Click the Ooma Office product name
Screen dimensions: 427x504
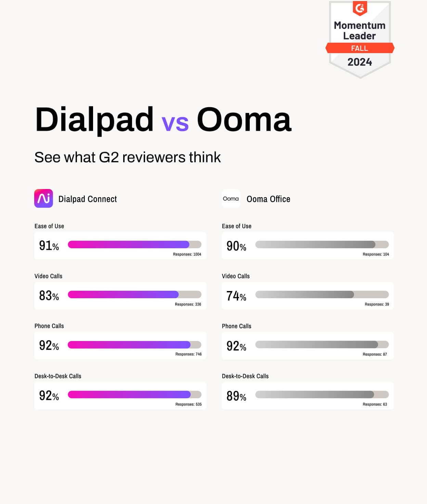point(268,199)
